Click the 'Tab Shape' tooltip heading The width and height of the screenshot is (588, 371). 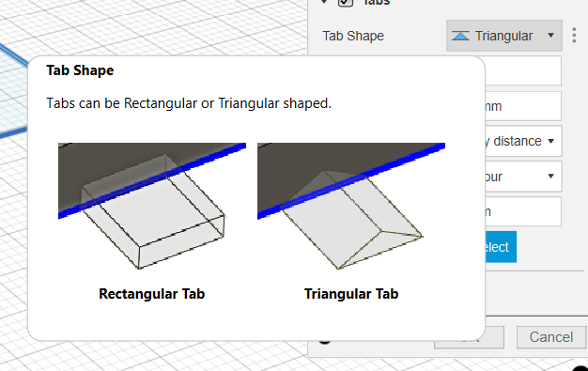[80, 70]
